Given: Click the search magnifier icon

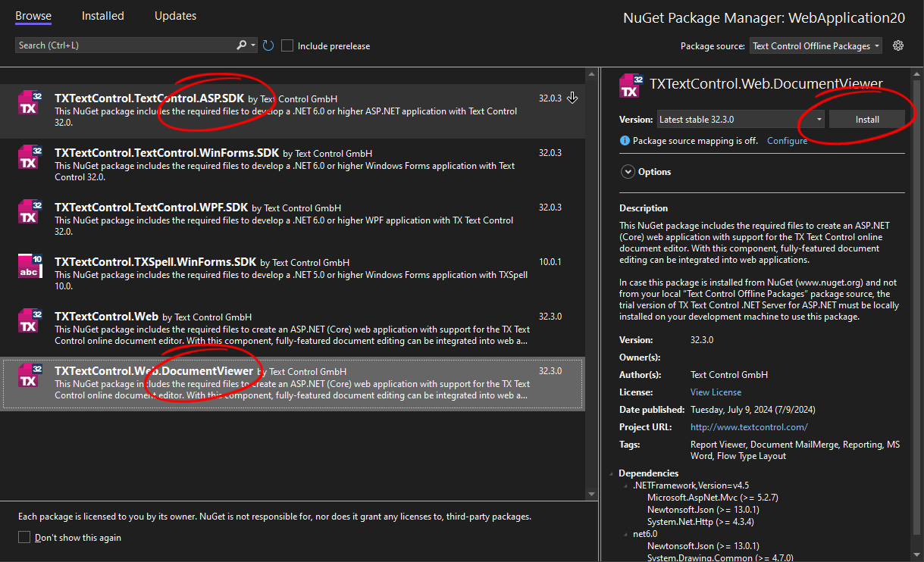Looking at the screenshot, I should click(x=242, y=45).
